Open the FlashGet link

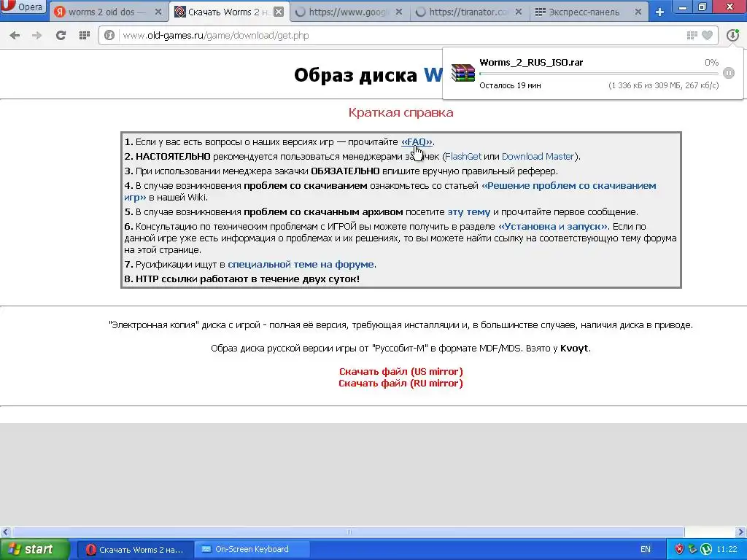(x=463, y=156)
